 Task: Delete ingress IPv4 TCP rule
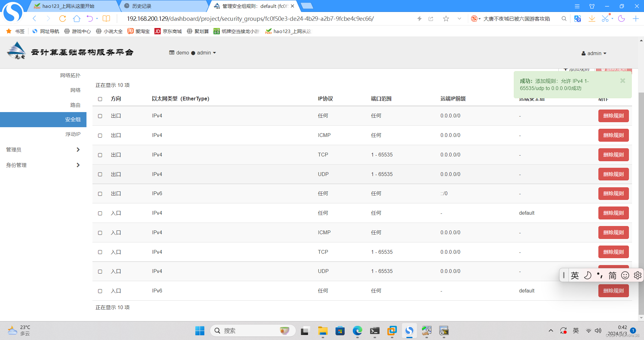[x=613, y=252]
